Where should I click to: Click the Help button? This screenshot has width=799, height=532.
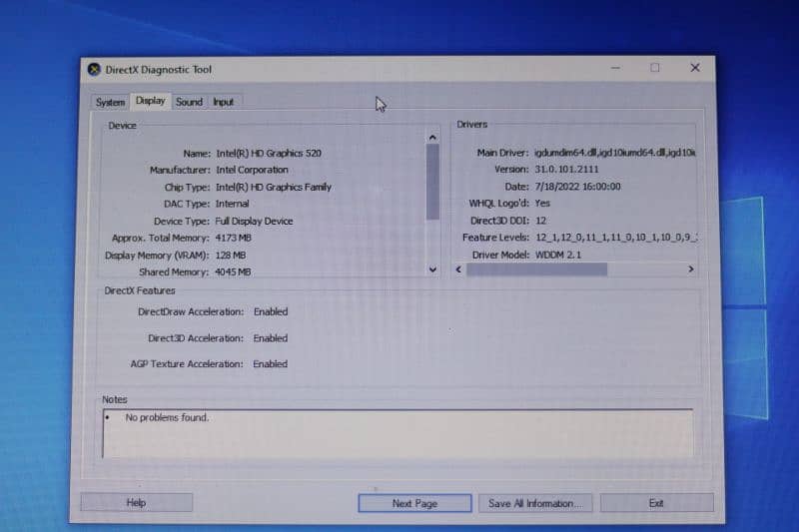pos(136,502)
